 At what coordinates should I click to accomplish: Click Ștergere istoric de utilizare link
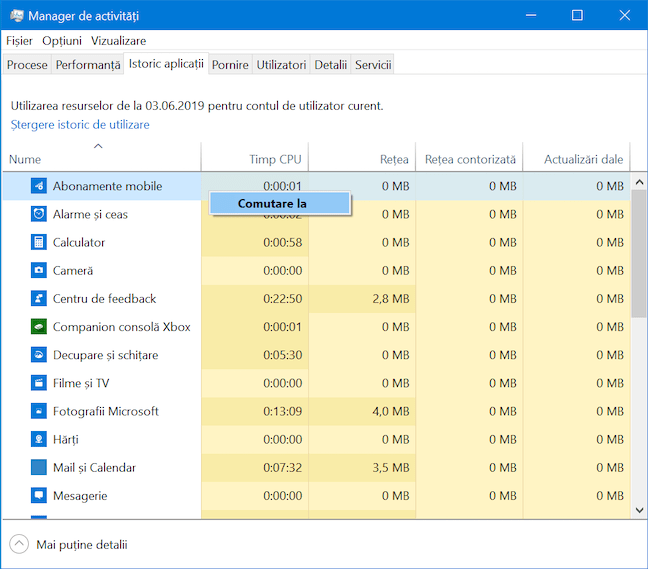tap(80, 124)
